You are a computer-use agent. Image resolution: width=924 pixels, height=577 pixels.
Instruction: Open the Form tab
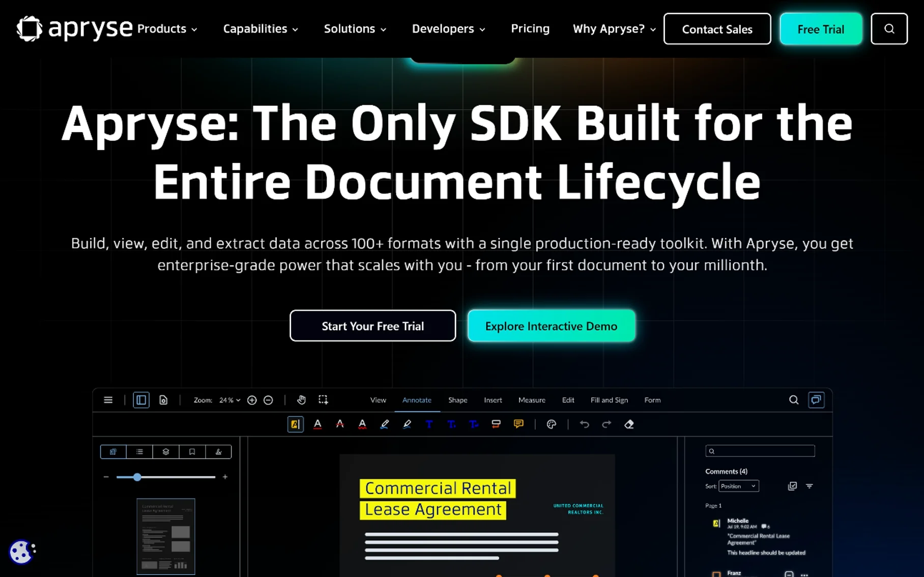pos(652,400)
